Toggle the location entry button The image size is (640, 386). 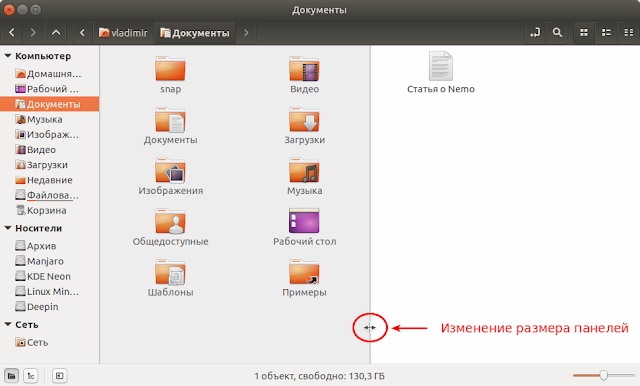point(535,33)
